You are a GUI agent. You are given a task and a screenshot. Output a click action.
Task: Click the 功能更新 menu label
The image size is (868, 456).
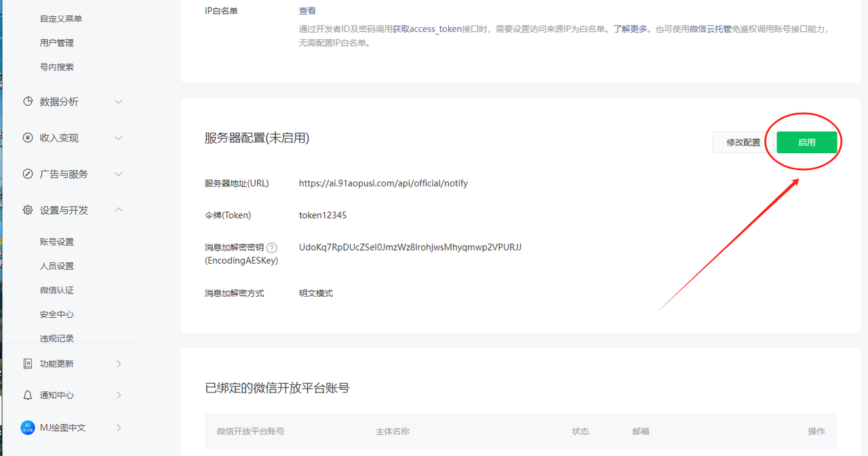[x=57, y=364]
